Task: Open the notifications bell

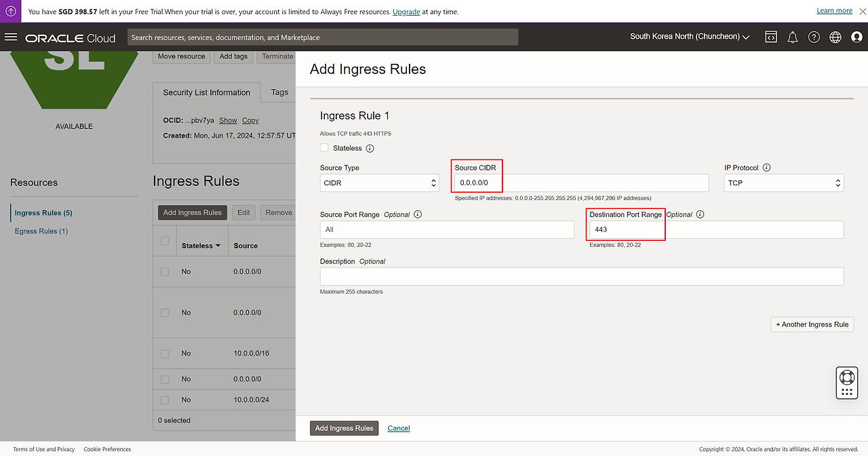Action: [792, 37]
